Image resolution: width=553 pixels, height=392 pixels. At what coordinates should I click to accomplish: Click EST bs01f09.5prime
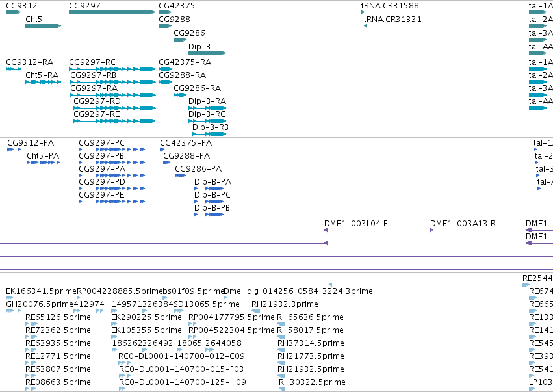coord(194,291)
